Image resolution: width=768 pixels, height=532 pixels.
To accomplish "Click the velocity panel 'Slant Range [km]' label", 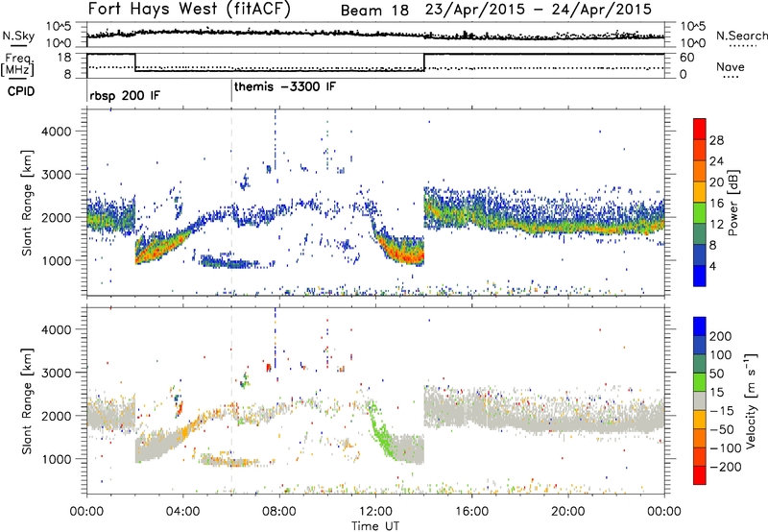I will tap(27, 400).
